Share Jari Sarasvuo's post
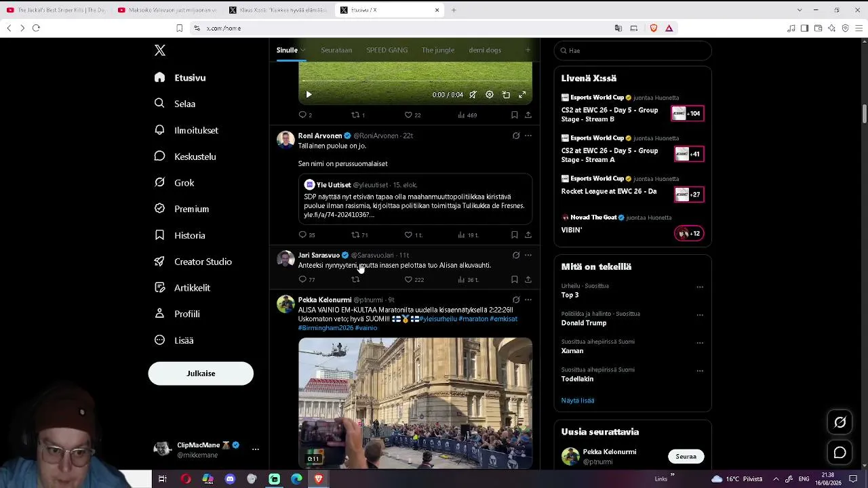 (x=528, y=279)
